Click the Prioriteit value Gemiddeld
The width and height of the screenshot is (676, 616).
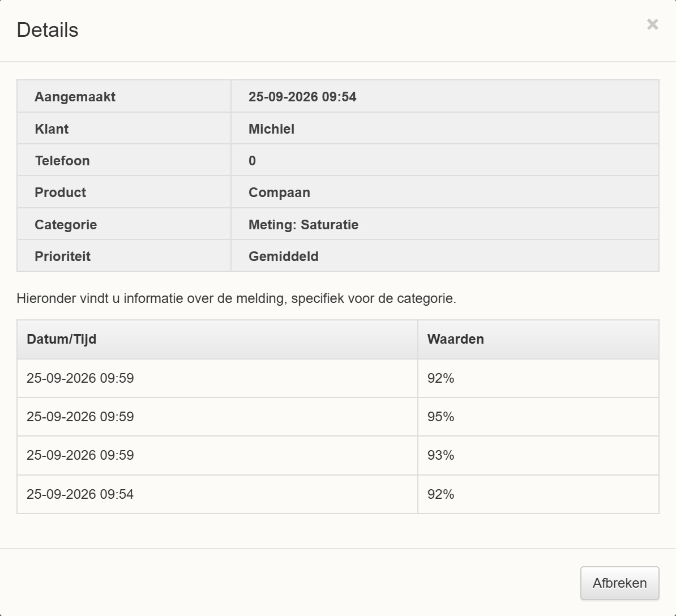click(283, 256)
